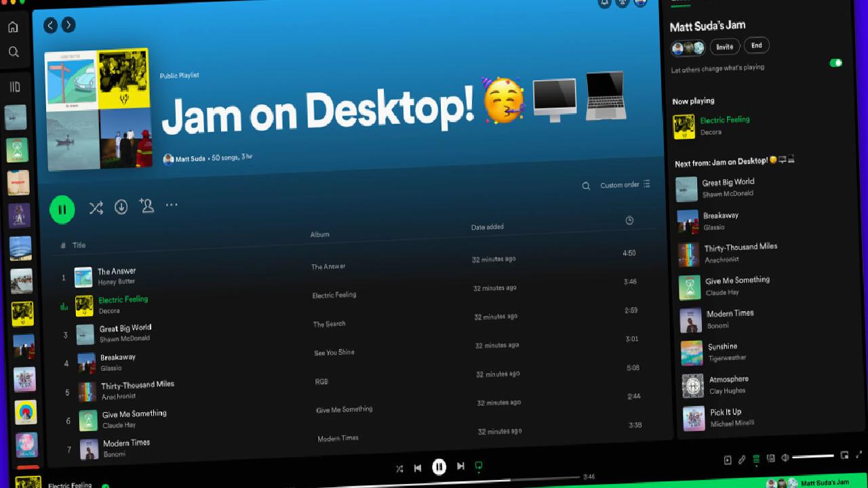
Task: Open yellow Decora album in left sidebar
Action: (x=22, y=314)
